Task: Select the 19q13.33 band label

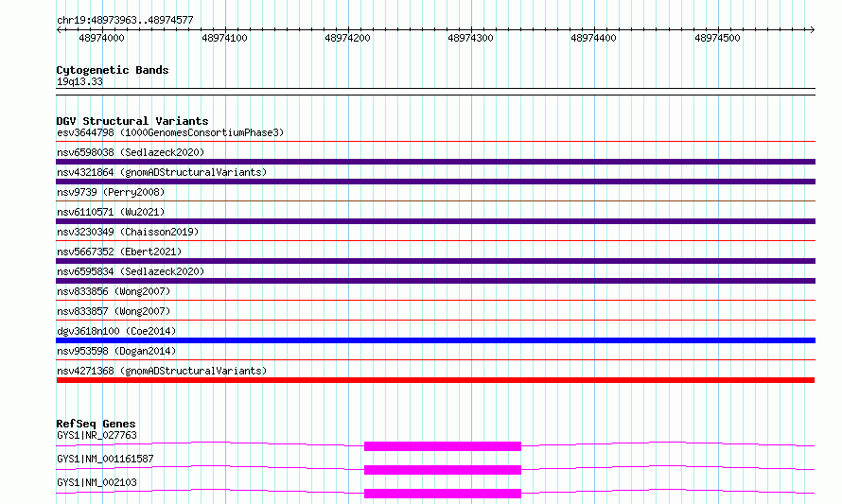Action: pyautogui.click(x=79, y=81)
